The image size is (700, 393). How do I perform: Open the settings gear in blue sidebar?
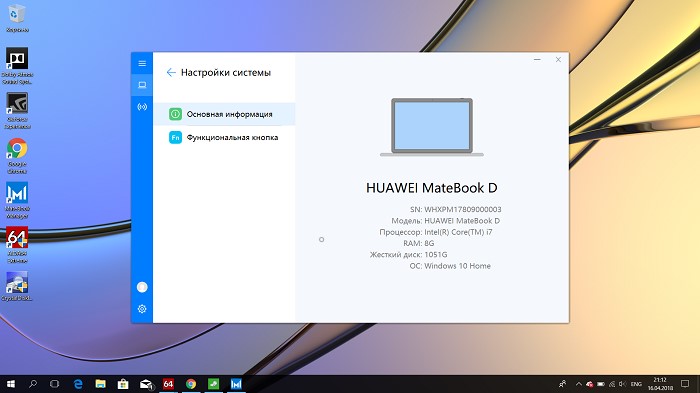142,309
